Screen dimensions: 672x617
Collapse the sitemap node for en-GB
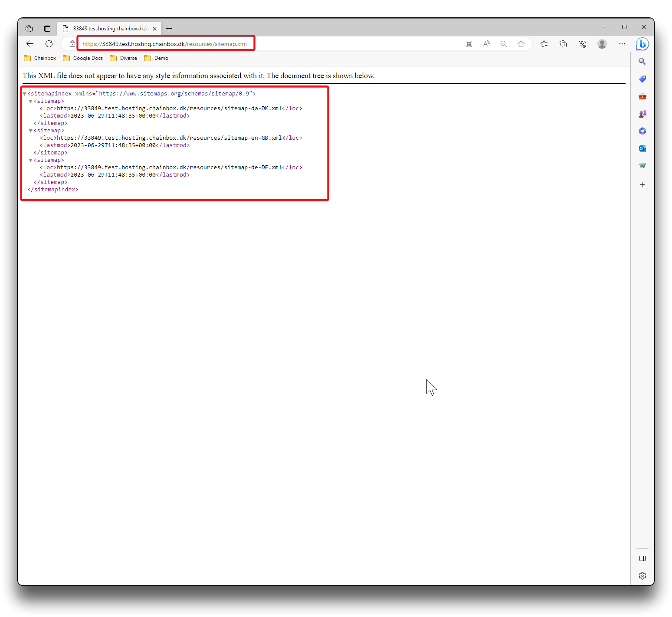(31, 131)
